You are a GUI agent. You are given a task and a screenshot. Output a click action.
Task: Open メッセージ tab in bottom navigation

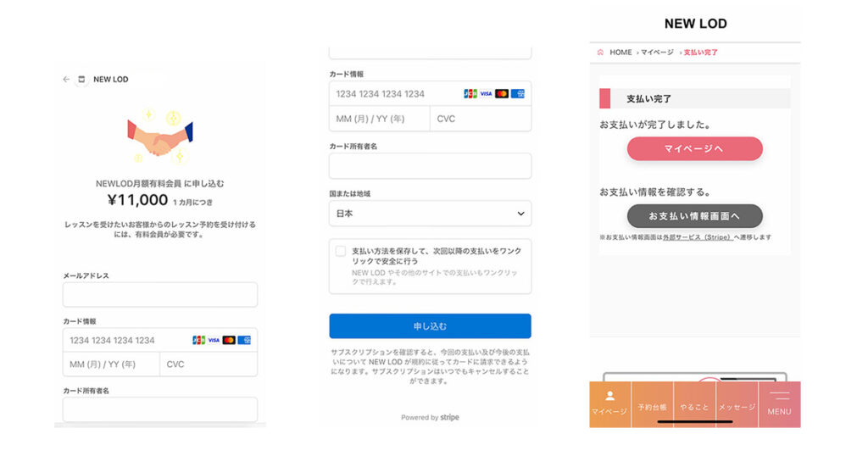click(x=737, y=404)
